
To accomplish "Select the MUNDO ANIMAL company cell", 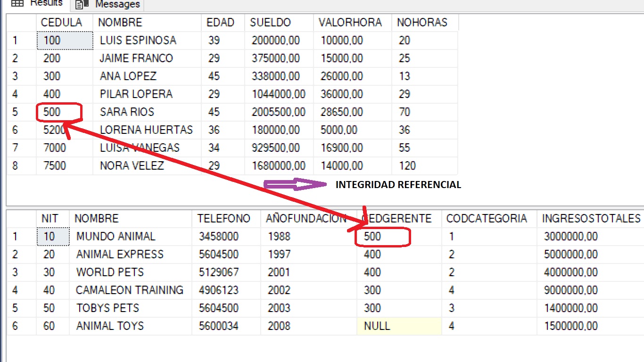I will coord(131,237).
